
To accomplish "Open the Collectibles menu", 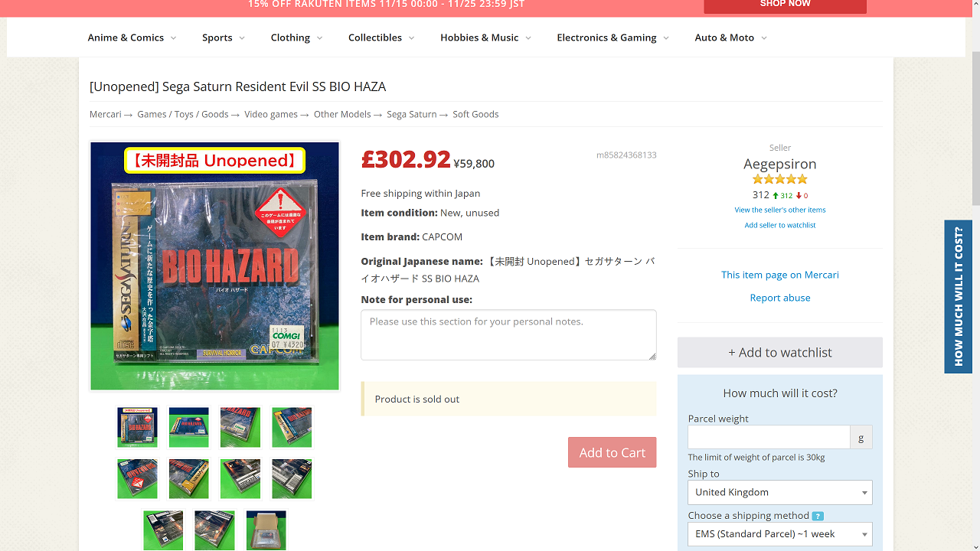I will (381, 37).
